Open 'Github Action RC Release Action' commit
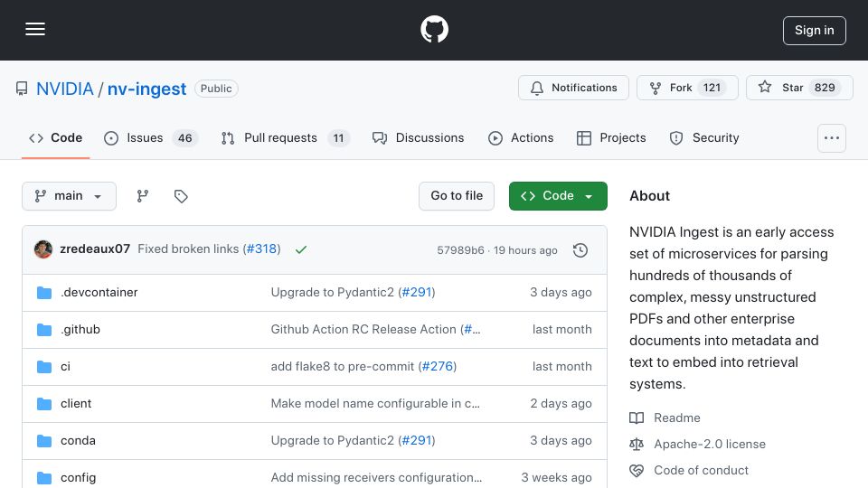868x488 pixels. (363, 329)
